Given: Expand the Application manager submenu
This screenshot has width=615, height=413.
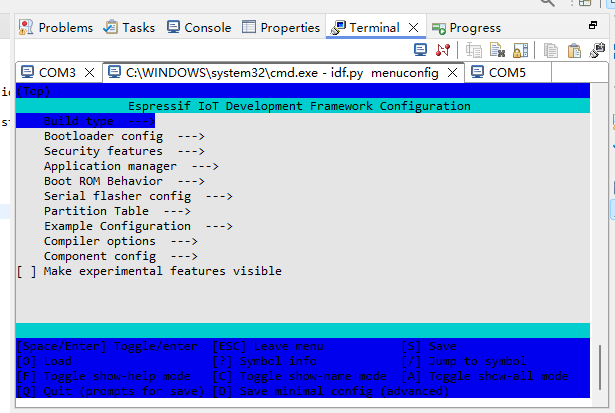Looking at the screenshot, I should click(131, 166).
